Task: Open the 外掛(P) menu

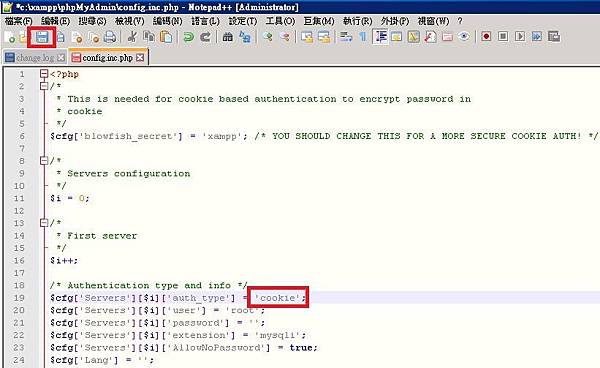Action: 395,21
